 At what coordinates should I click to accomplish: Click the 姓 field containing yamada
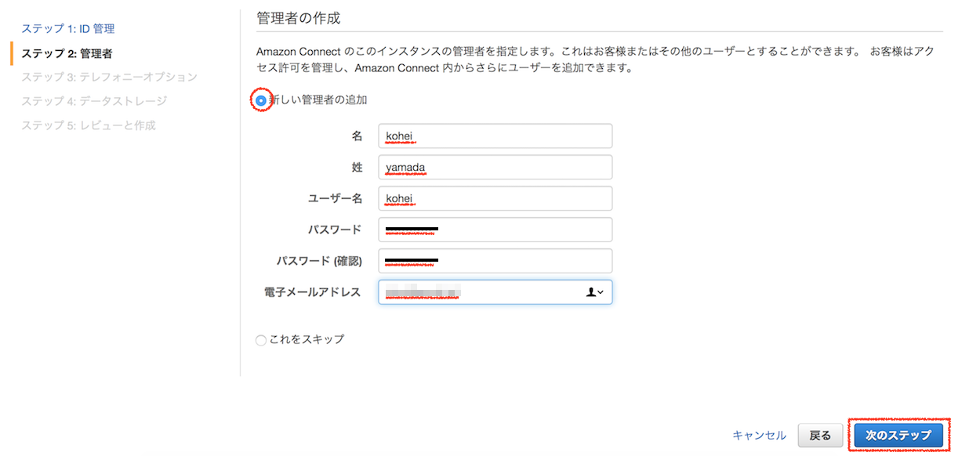[x=495, y=167]
